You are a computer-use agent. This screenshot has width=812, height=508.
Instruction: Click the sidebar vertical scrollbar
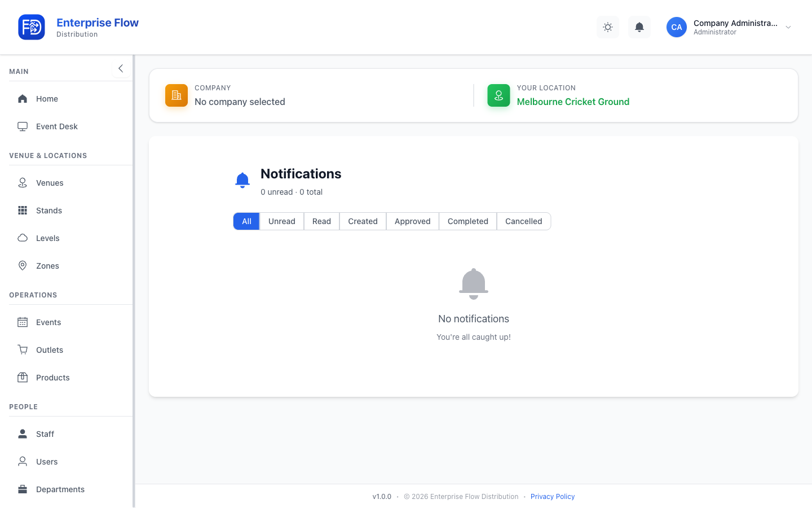coord(134,281)
